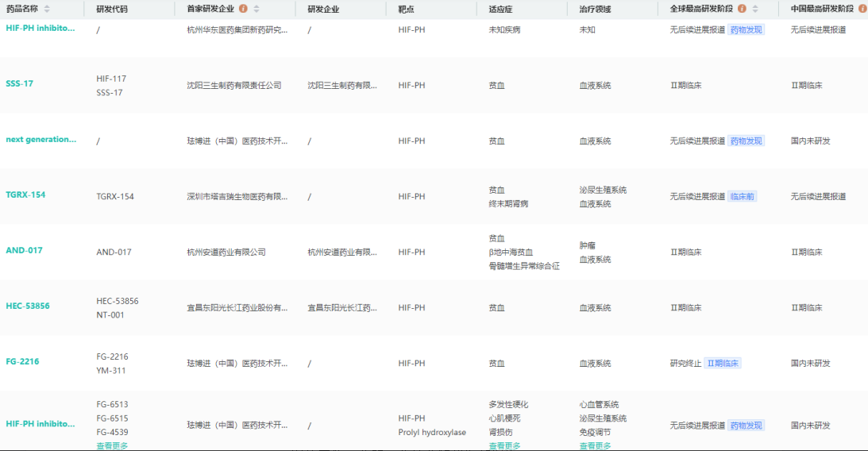
Task: Click the Prolyl hydroxylase target text
Action: tap(432, 432)
